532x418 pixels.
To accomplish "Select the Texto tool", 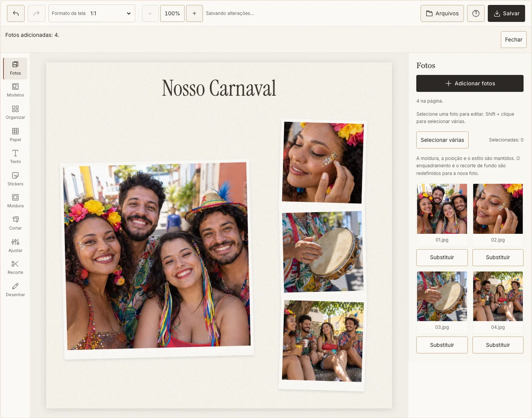I will coord(15,157).
